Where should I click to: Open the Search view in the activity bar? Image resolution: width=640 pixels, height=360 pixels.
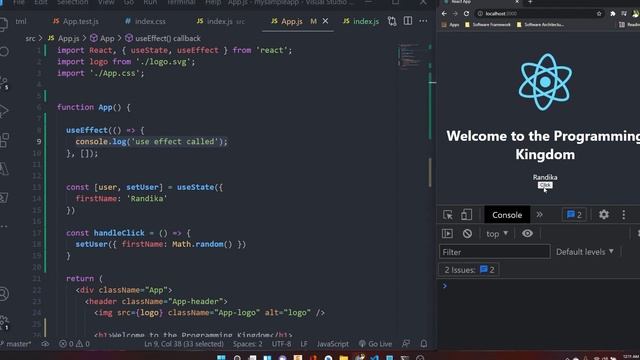coord(4,51)
